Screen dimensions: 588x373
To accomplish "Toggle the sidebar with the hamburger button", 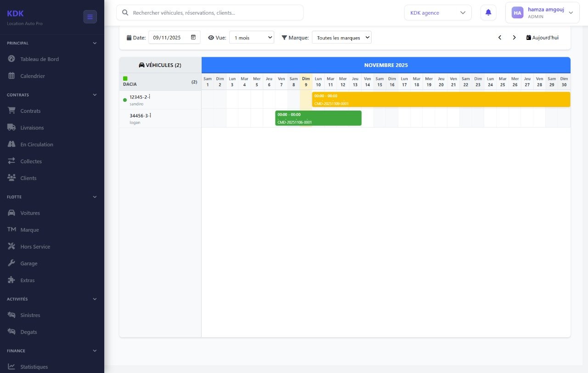I will [x=90, y=17].
